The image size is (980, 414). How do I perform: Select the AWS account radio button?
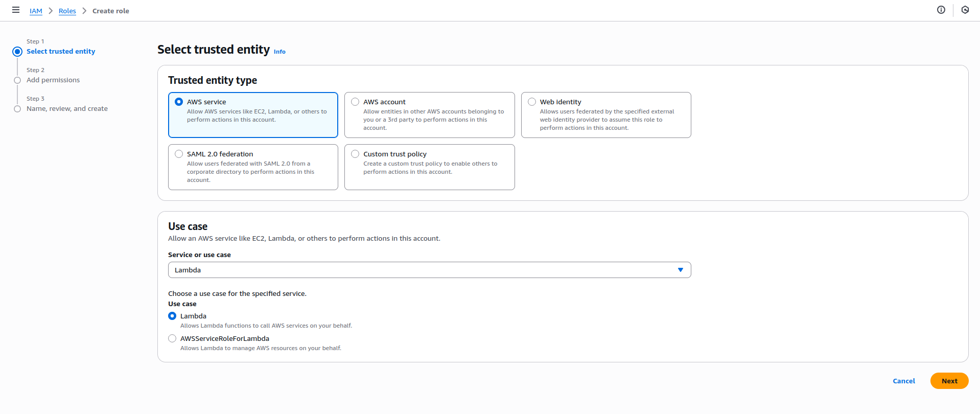(x=355, y=102)
